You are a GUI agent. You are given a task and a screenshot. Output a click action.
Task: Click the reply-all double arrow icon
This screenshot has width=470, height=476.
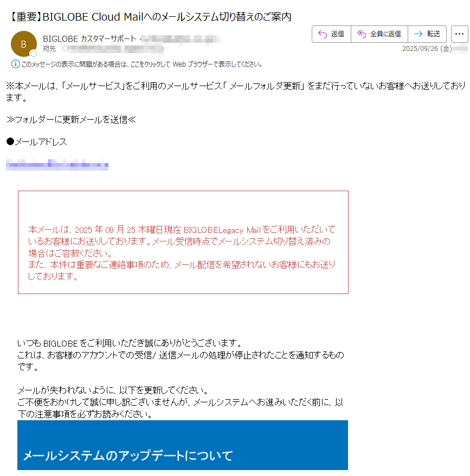tap(361, 34)
